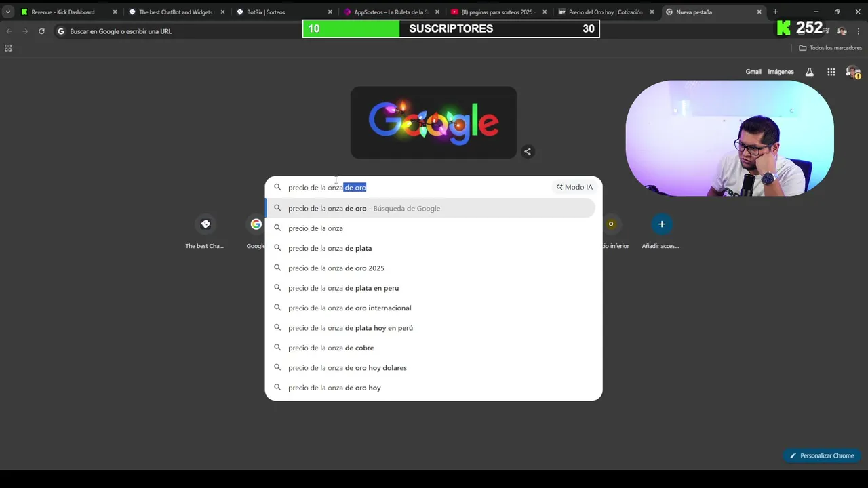Image resolution: width=868 pixels, height=488 pixels.
Task: Select suggestion precio de la onza de cobre
Action: click(430, 348)
